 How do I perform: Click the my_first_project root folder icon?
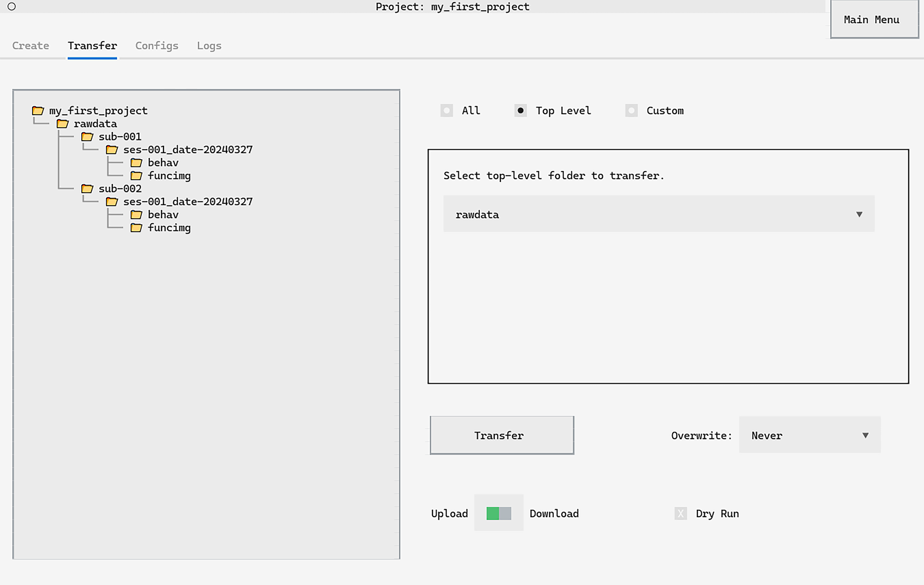pos(38,111)
